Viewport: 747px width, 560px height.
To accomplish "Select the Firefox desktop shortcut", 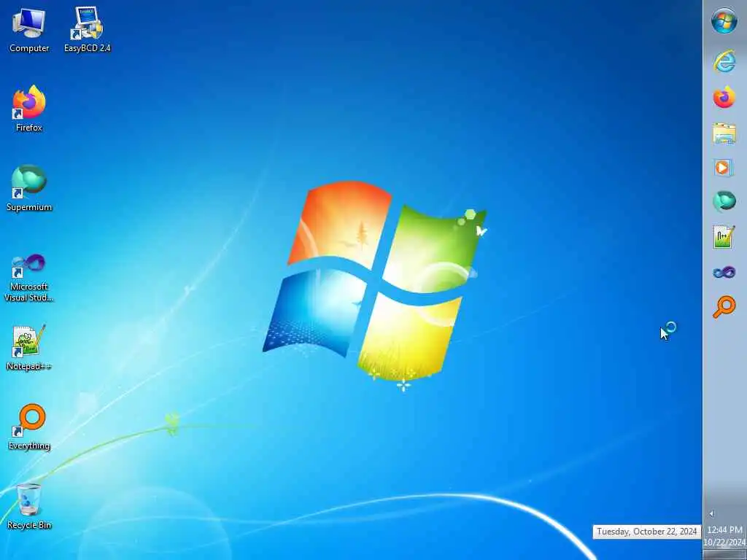I will pos(29,109).
